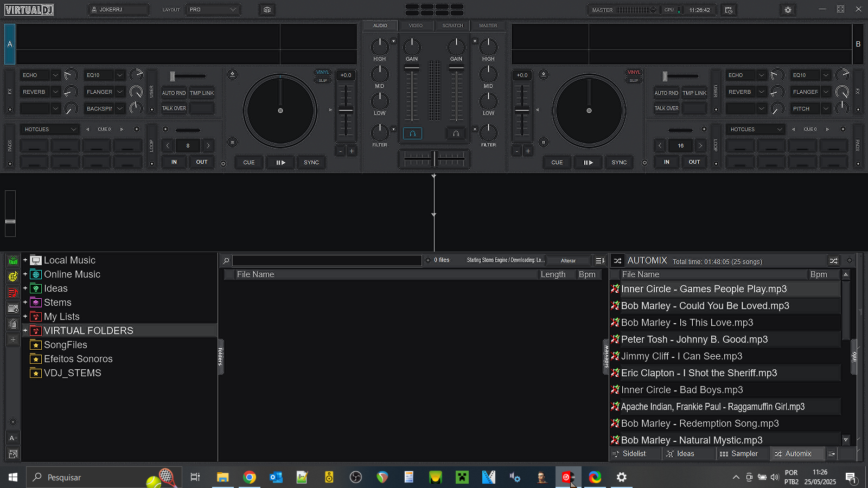Image resolution: width=868 pixels, height=488 pixels.
Task: Eject track on right deck B
Action: pyautogui.click(x=543, y=74)
